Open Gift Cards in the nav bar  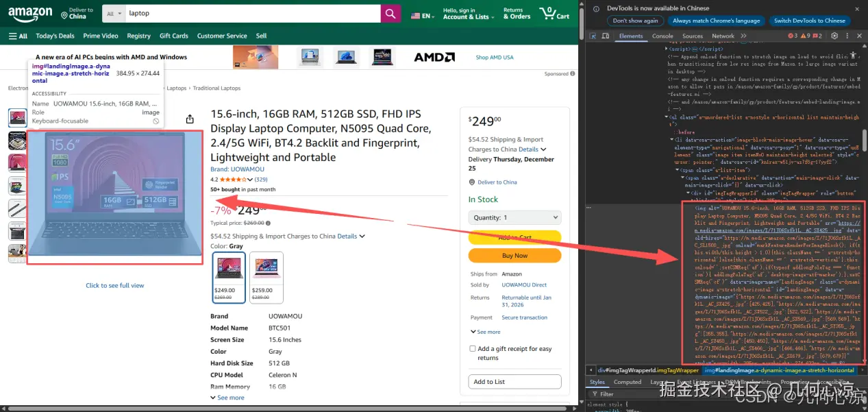[x=174, y=36]
